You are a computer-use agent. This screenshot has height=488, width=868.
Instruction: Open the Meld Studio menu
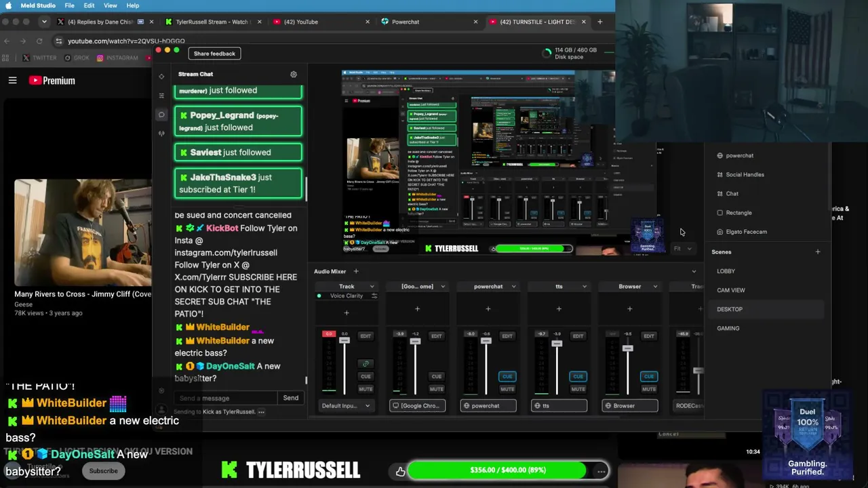coord(38,5)
